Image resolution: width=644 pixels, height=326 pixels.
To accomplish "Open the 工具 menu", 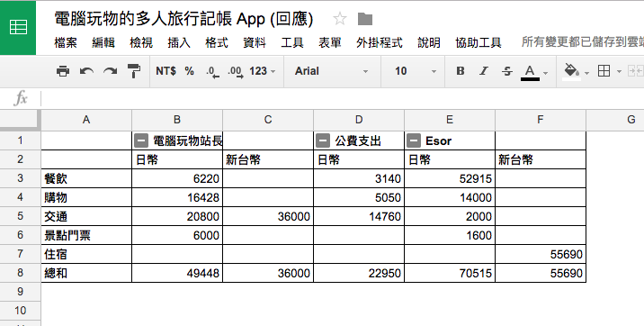I will (292, 42).
